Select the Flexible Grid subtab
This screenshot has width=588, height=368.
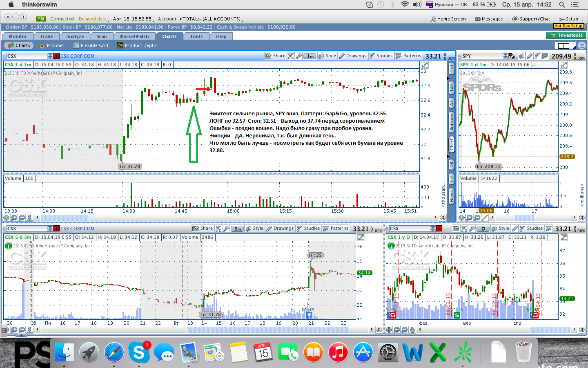point(91,45)
